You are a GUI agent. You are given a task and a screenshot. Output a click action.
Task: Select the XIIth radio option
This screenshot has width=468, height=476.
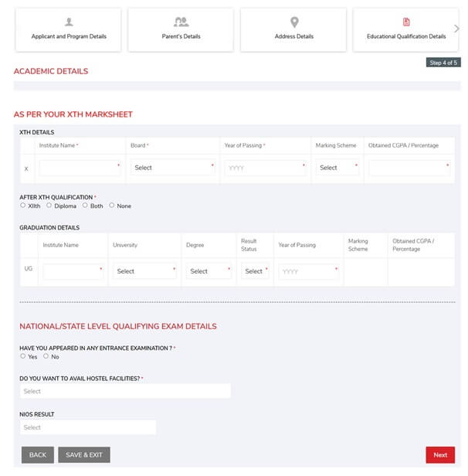(x=22, y=206)
